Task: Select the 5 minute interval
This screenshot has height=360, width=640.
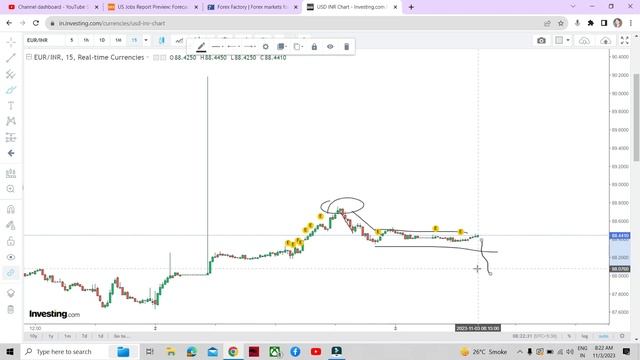Action: [x=71, y=40]
